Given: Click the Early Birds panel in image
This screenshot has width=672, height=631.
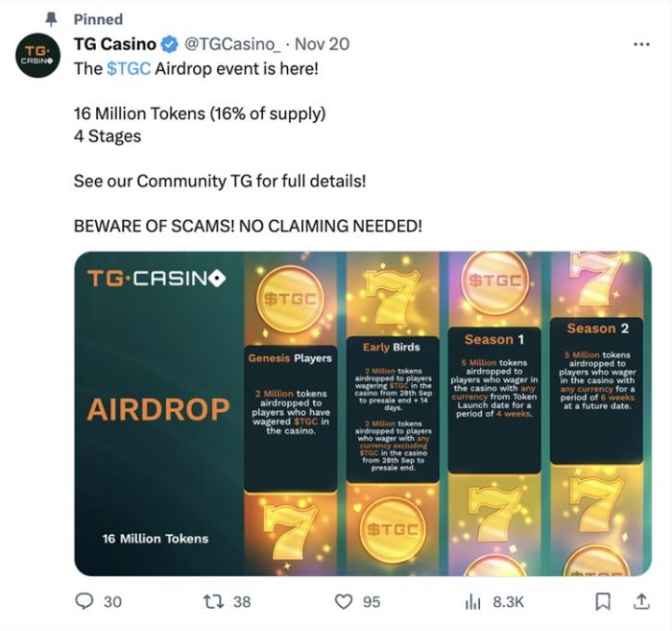Looking at the screenshot, I should pyautogui.click(x=393, y=410).
